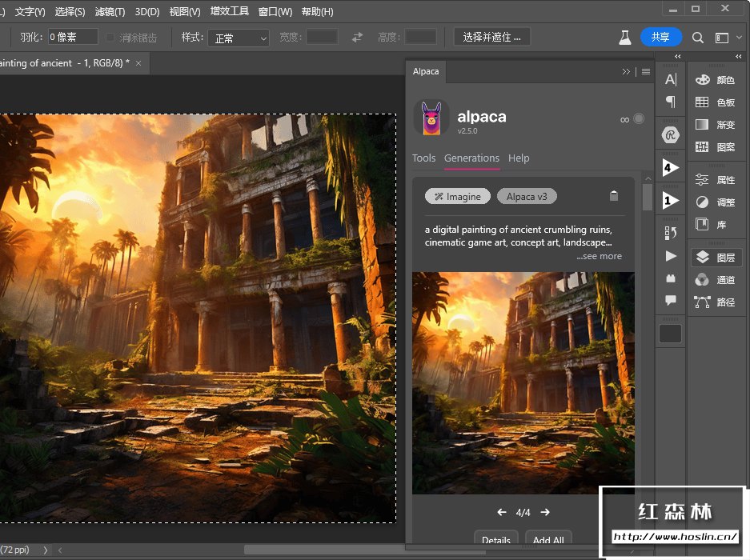
Task: Go to next generation with right arrow
Action: point(545,512)
